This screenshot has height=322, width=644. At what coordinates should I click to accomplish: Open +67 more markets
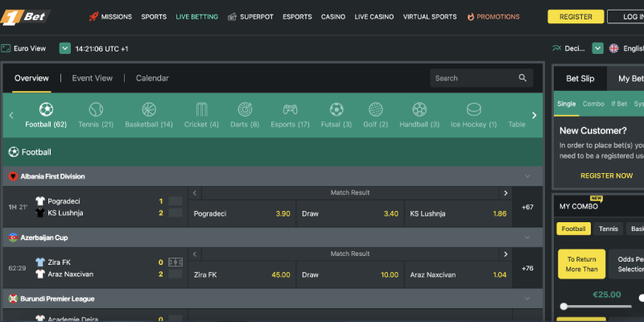tap(527, 207)
